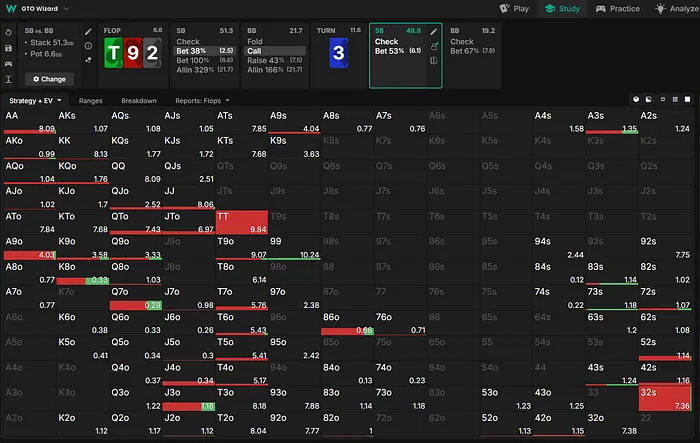Viewport: 700px width, 443px height.
Task: Click the gamepad icon in left sidebar
Action: pos(8,62)
